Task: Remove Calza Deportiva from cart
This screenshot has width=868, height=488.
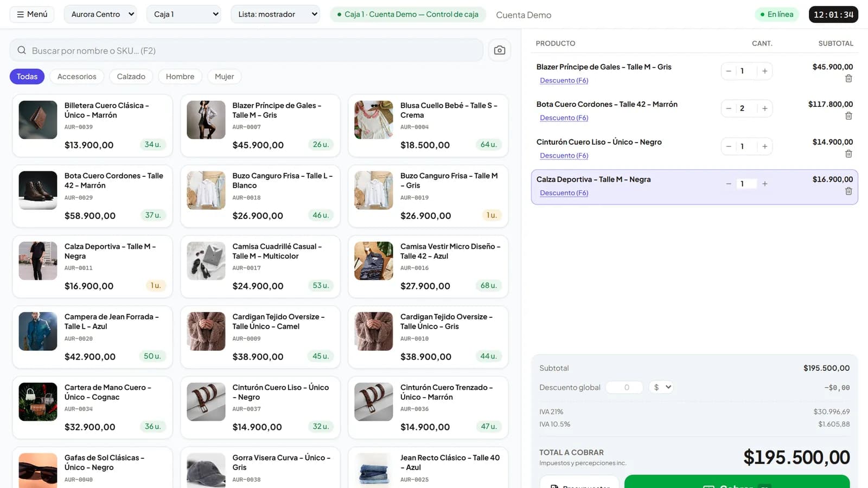Action: point(848,191)
